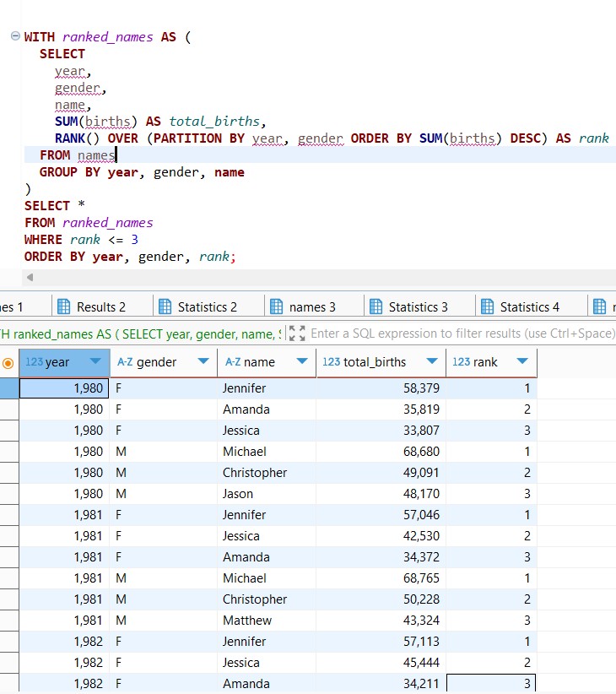This screenshot has width=616, height=694.
Task: Select the cell with total births 58,379
Action: [x=381, y=388]
